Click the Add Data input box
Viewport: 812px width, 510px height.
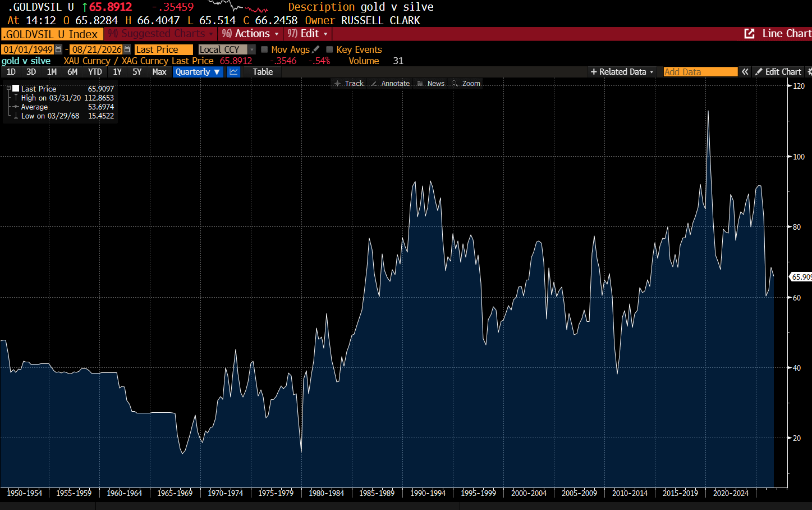coord(700,72)
